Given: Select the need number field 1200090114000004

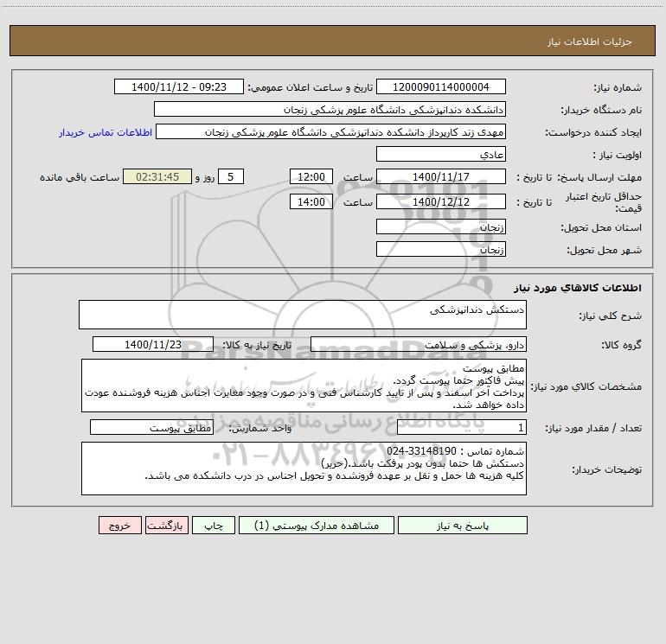Looking at the screenshot, I should coord(441,86).
